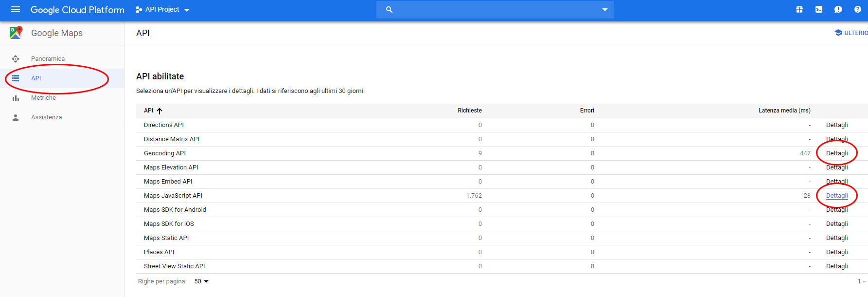Sort by the API column arrow
The image size is (868, 297).
point(159,111)
